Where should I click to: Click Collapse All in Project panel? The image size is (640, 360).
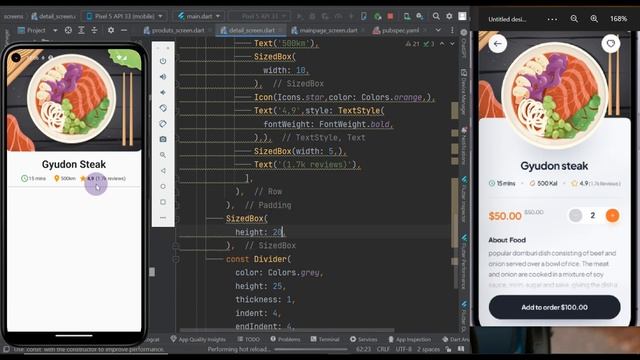94,30
